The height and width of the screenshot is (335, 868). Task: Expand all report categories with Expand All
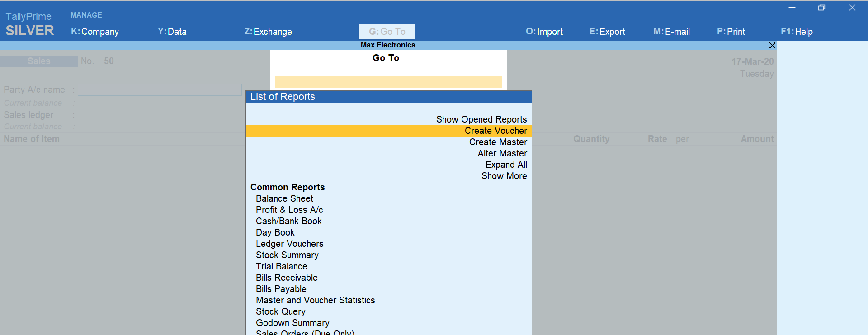point(506,165)
